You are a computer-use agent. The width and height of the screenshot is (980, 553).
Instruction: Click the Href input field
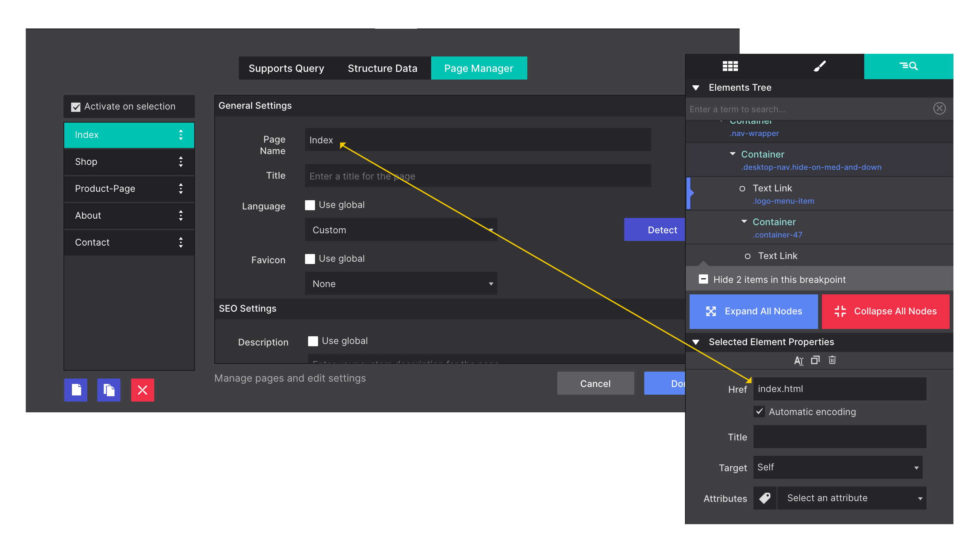[840, 389]
